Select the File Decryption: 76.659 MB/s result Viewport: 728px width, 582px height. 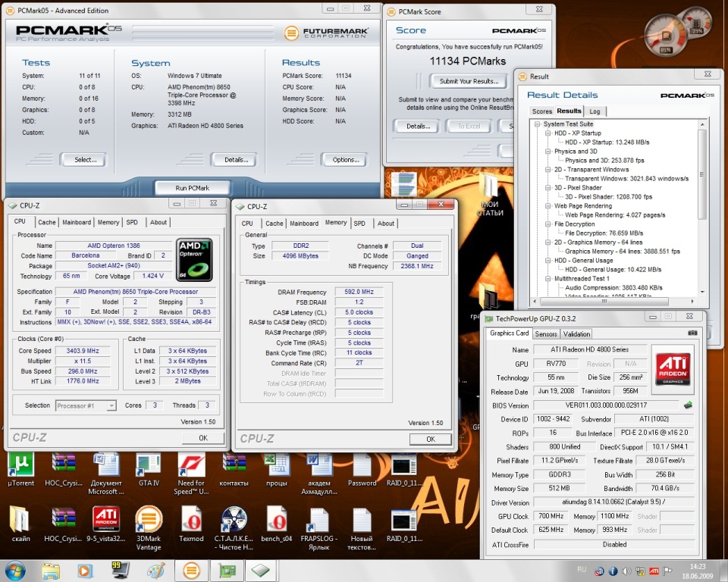click(604, 233)
